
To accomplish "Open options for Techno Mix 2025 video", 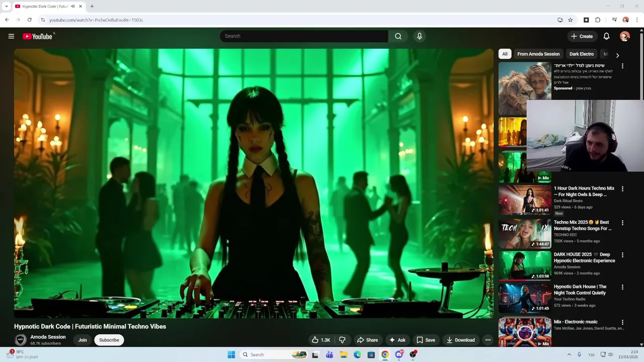I will [x=622, y=223].
